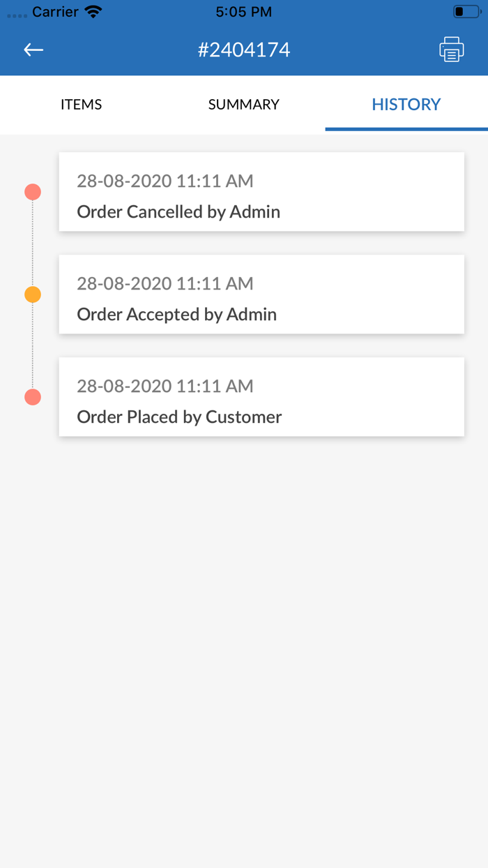Switch to the ITEMS tab
The height and width of the screenshot is (868, 488).
coord(81,105)
